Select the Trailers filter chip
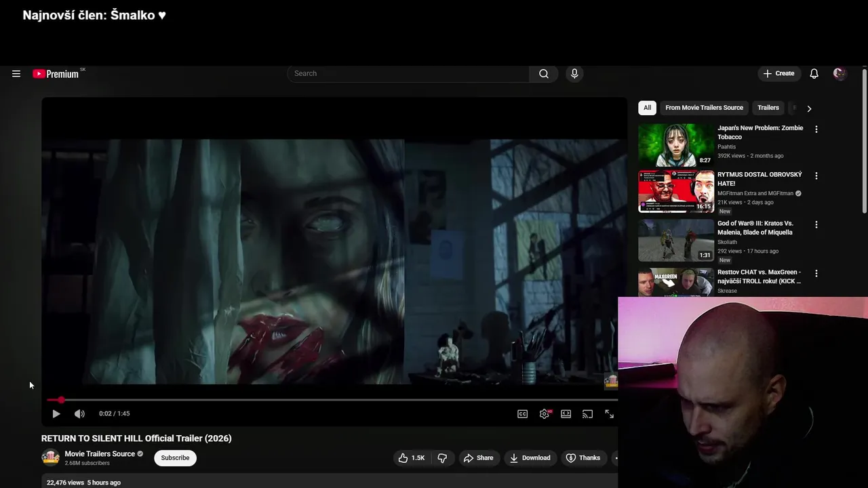868x488 pixels. (768, 108)
